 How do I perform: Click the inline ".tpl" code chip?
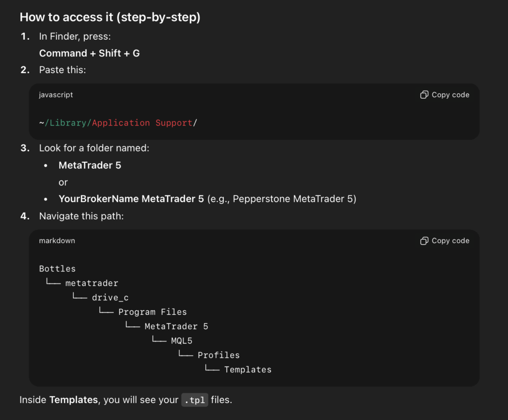194,400
